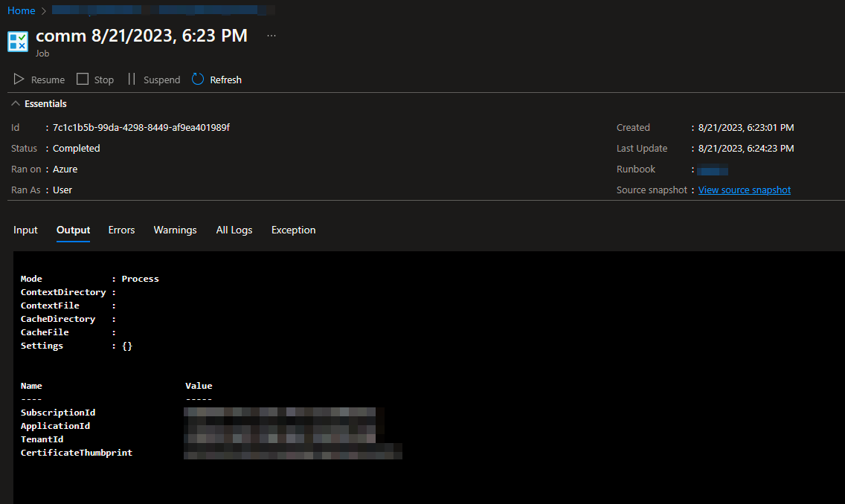Click the SubscriptionId output row label
845x504 pixels.
(58, 413)
